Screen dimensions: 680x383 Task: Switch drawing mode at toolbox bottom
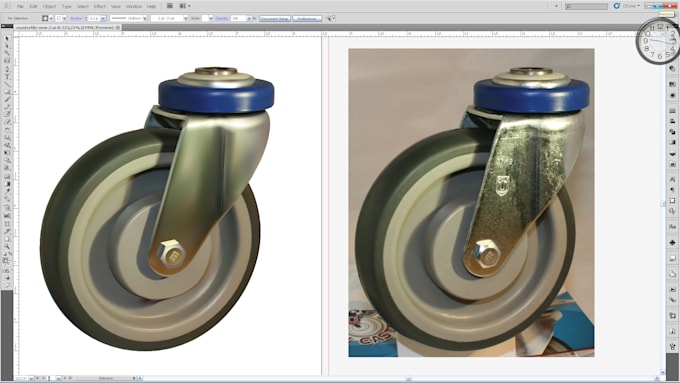7,278
